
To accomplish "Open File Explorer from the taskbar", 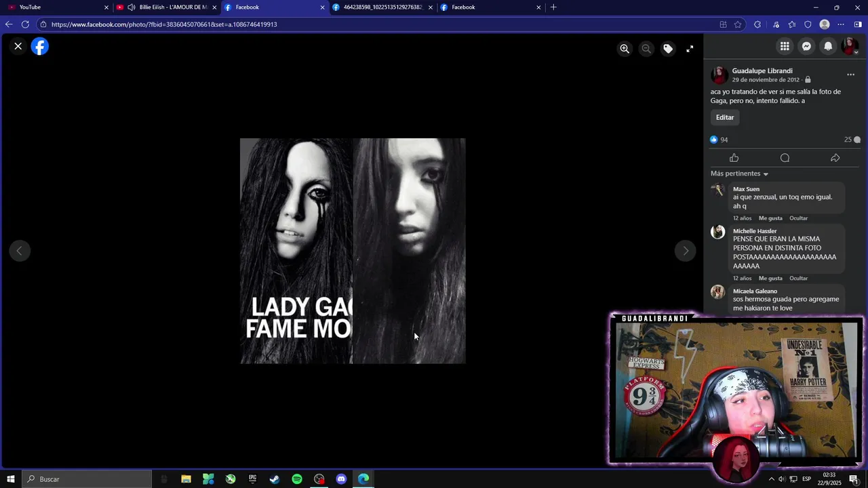I will pos(186,479).
